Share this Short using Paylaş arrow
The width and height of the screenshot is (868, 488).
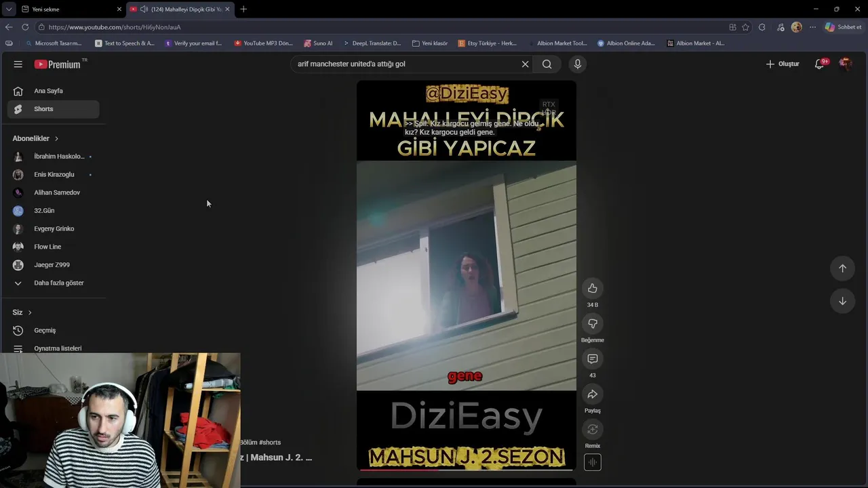click(592, 394)
